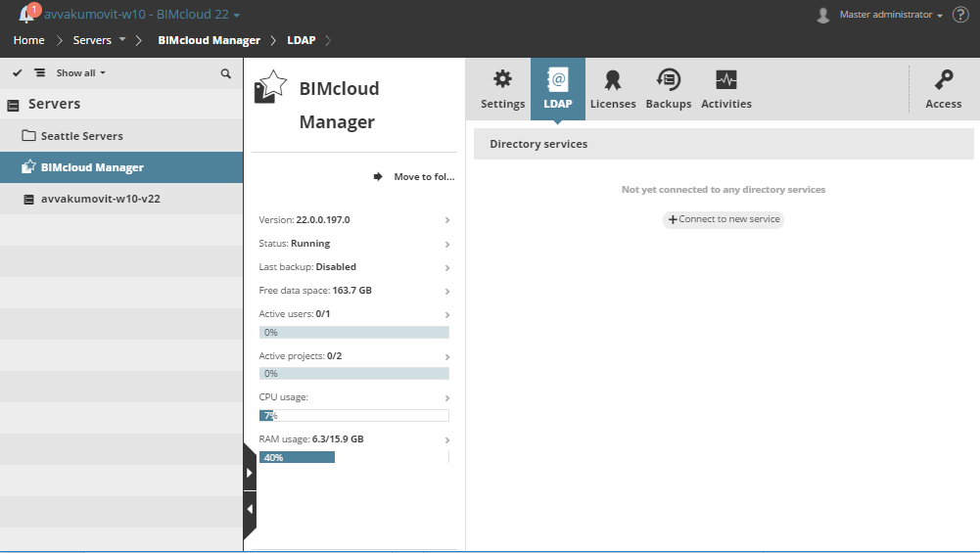Click the Settings gear icon
The width and height of the screenshot is (980, 553).
point(502,79)
